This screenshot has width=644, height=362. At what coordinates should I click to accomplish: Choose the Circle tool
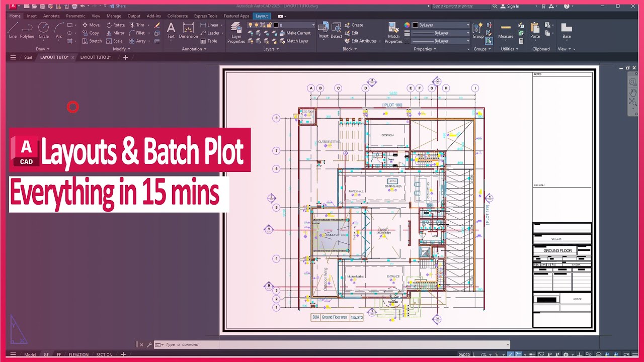coord(44,30)
